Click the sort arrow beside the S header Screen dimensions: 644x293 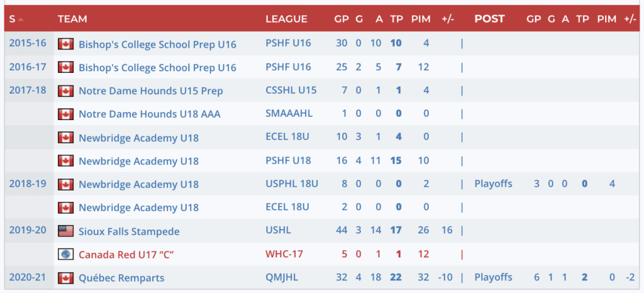point(21,19)
